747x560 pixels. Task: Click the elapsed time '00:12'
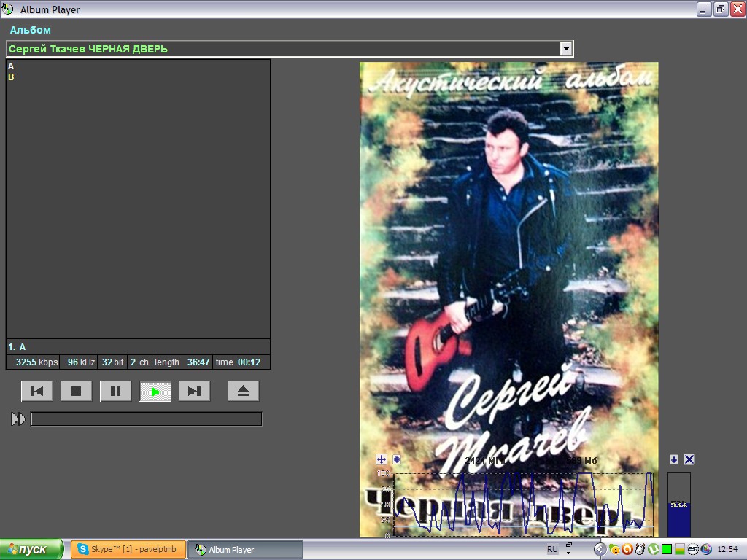tap(249, 362)
